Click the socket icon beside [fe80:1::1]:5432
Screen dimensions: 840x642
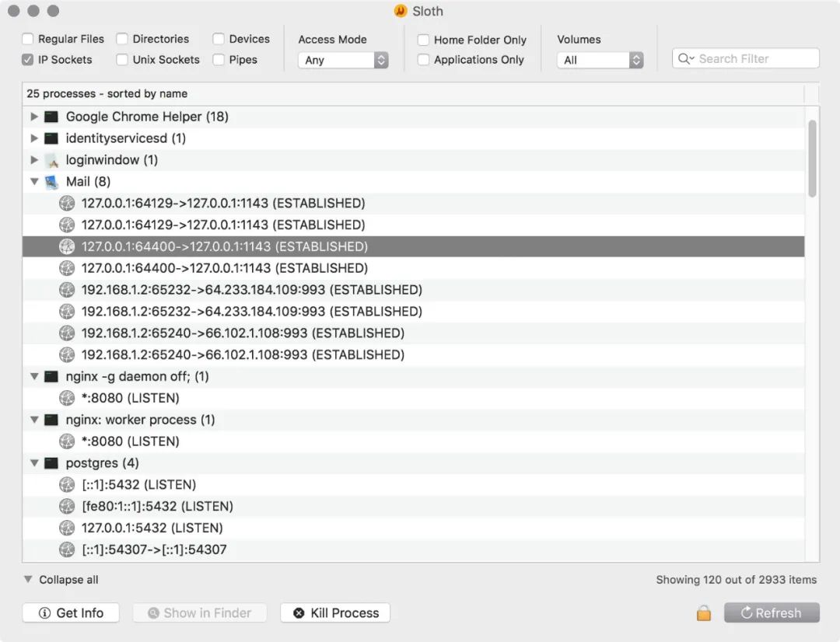(x=67, y=506)
